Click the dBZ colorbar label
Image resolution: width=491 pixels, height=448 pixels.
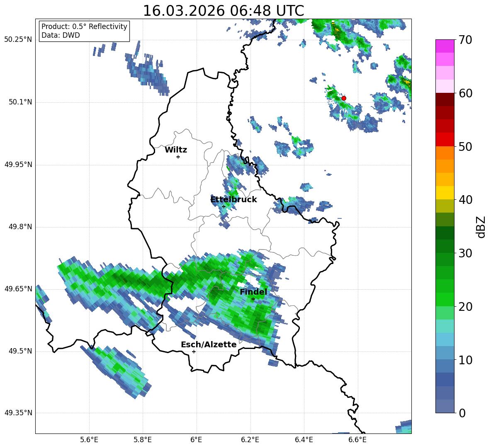[481, 227]
